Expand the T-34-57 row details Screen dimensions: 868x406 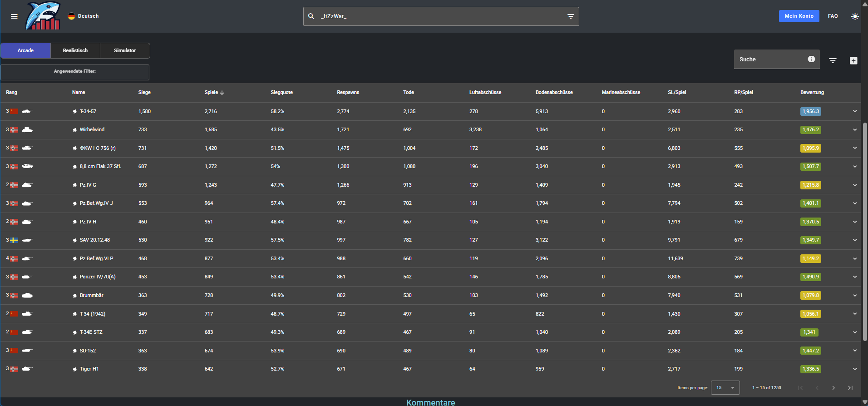click(x=855, y=111)
